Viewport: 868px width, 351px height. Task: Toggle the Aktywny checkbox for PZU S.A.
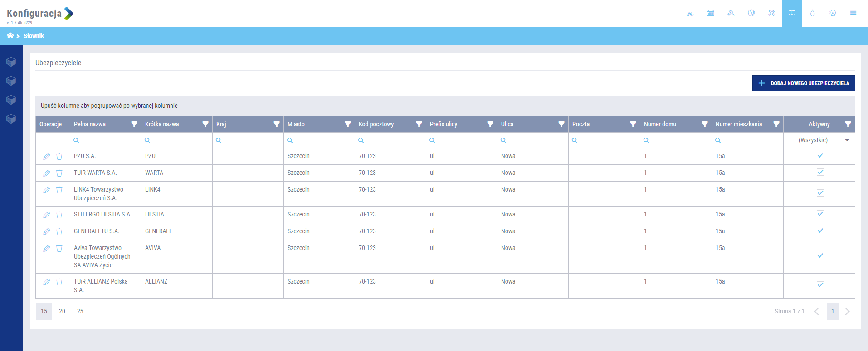tap(820, 156)
